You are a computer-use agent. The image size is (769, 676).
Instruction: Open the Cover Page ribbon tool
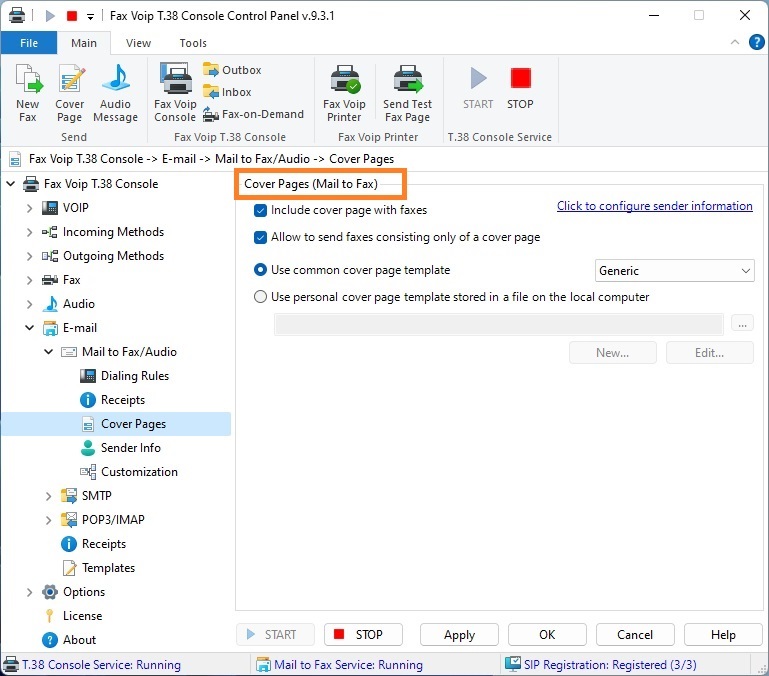[x=70, y=93]
